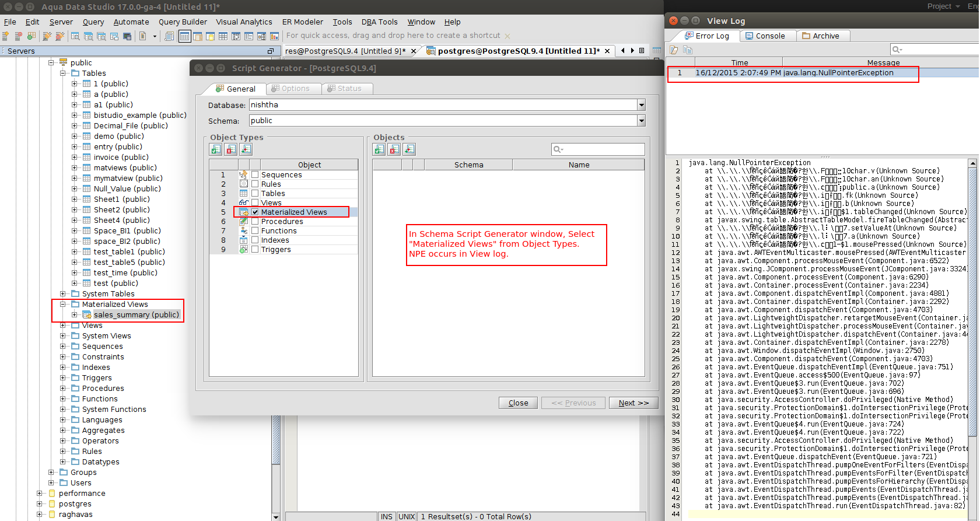Collapse the Tables folder in Servers tree
Viewport: 980px width, 521px height.
63,74
